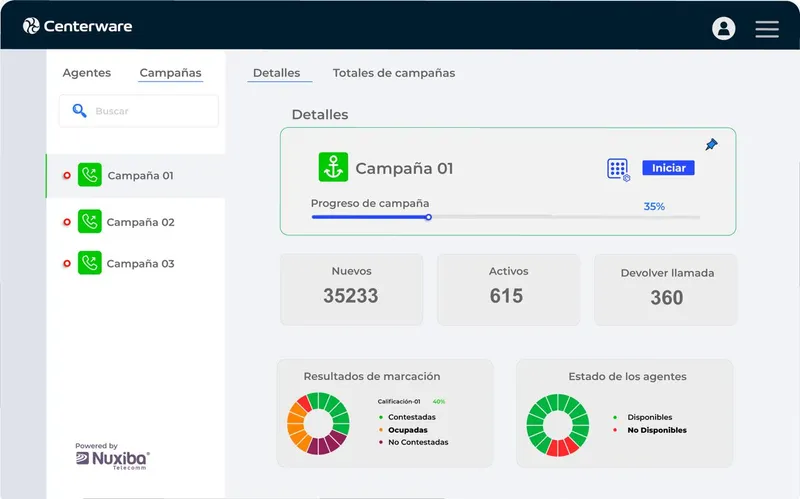Click the Disponibles legend entry
800x499 pixels.
click(643, 417)
